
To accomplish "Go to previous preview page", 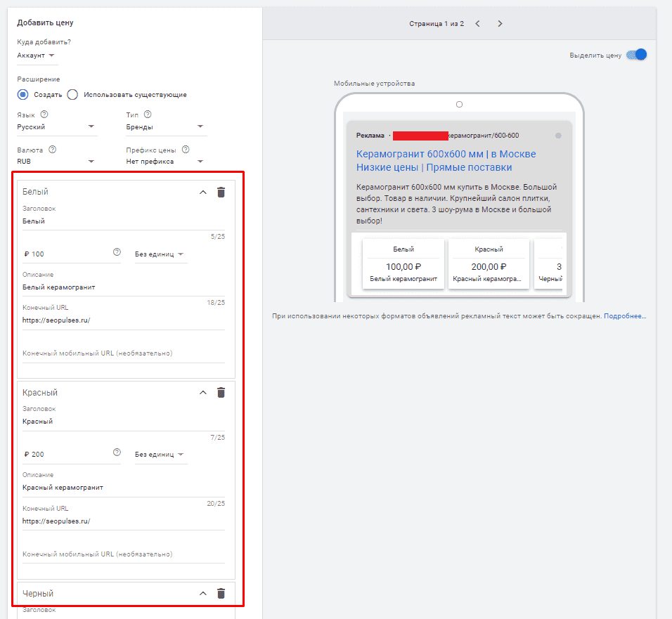I will pyautogui.click(x=477, y=24).
